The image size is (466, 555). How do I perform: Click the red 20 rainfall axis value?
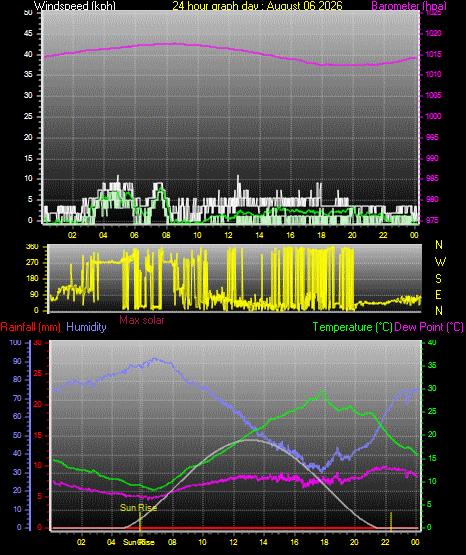pos(38,405)
